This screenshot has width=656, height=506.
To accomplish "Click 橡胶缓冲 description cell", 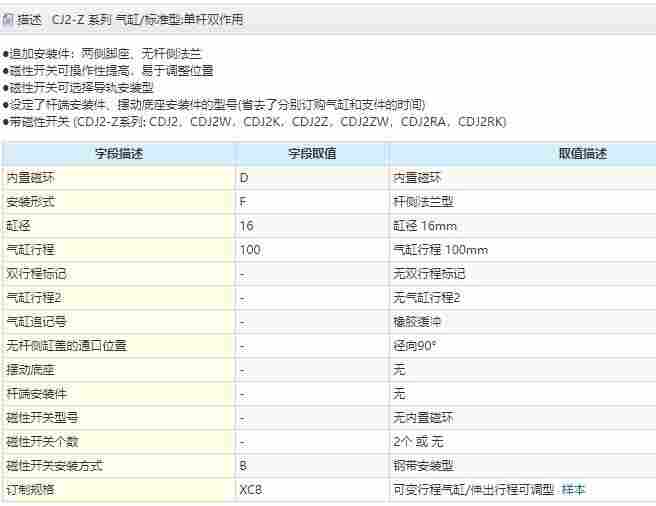I will 523,322.
